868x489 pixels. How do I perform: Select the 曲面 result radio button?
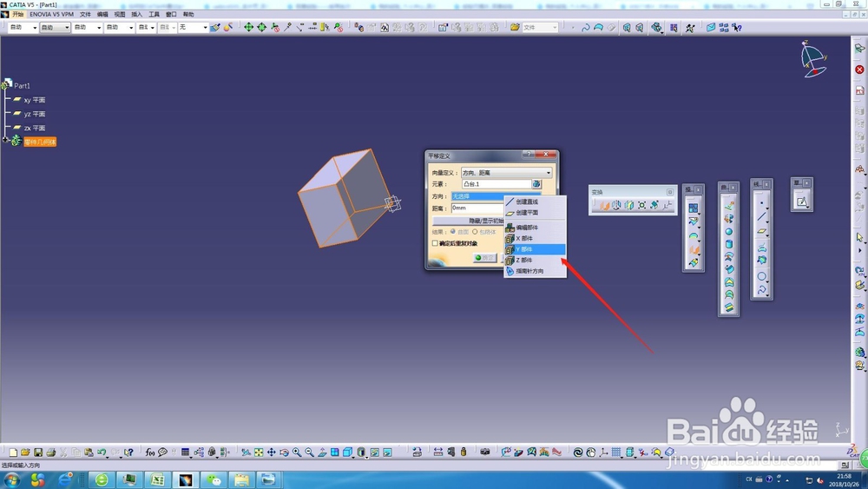tap(453, 232)
